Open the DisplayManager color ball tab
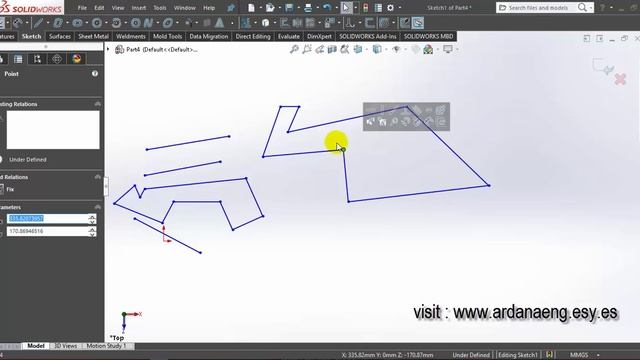 77,59
